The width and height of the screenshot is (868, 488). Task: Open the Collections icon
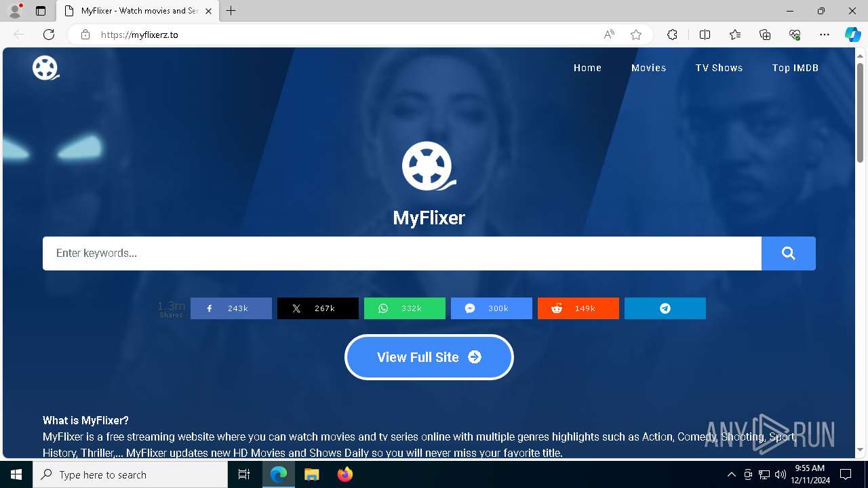(765, 35)
